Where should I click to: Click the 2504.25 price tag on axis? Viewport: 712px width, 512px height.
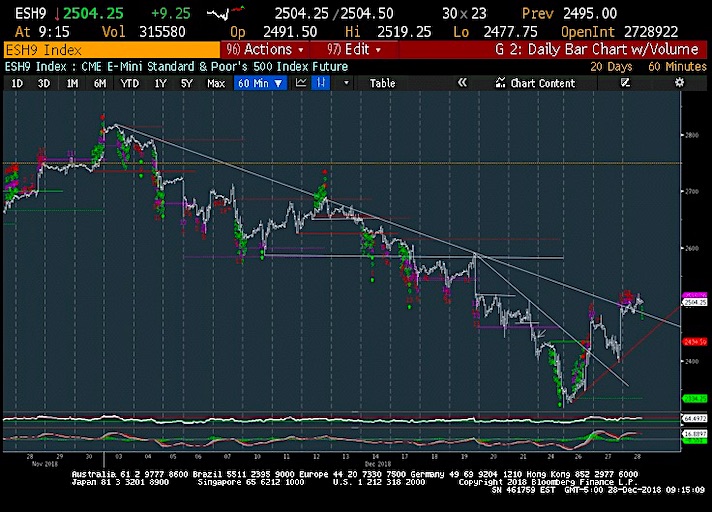(x=695, y=302)
